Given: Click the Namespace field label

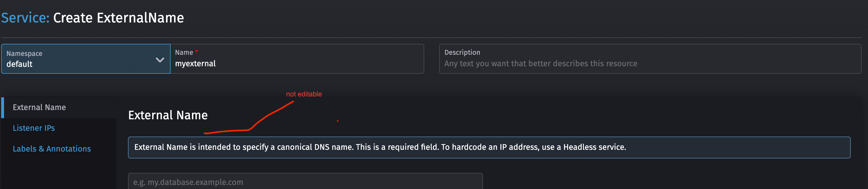Looking at the screenshot, I should (x=24, y=53).
